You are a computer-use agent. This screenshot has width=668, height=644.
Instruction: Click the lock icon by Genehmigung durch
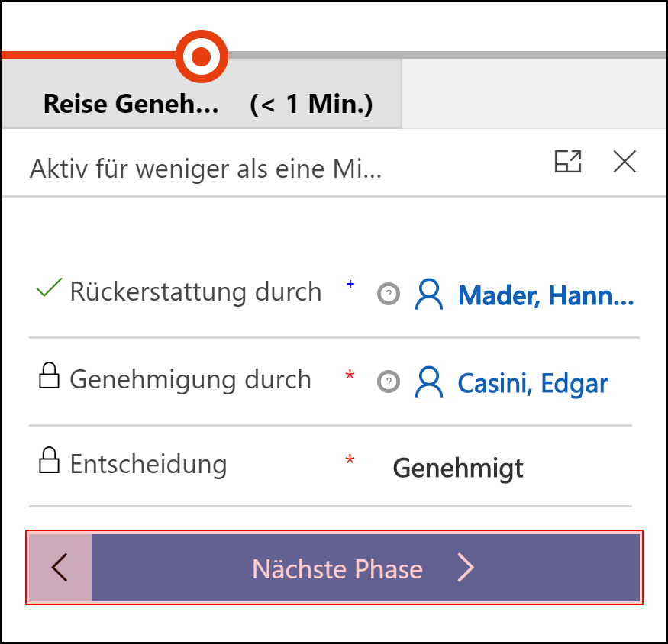pos(49,375)
